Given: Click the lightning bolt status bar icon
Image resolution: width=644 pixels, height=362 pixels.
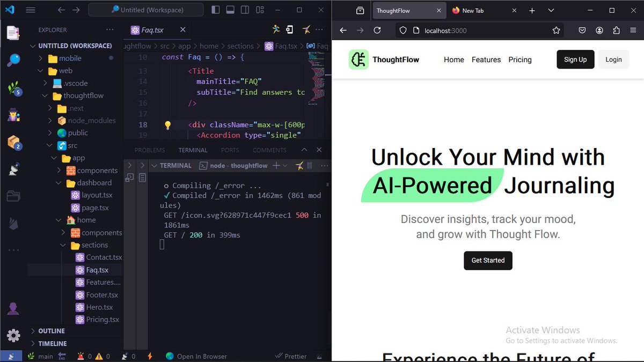Looking at the screenshot, I should click(x=150, y=356).
